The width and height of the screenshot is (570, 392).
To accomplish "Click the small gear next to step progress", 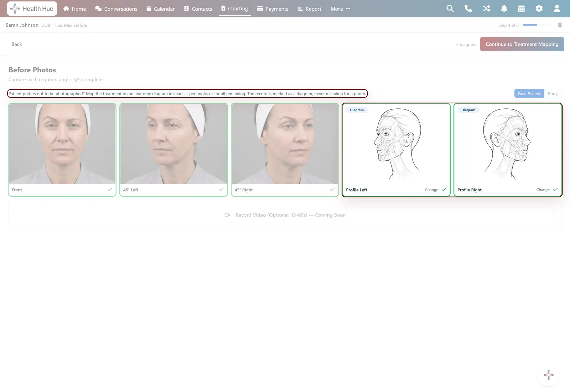I will click(560, 25).
